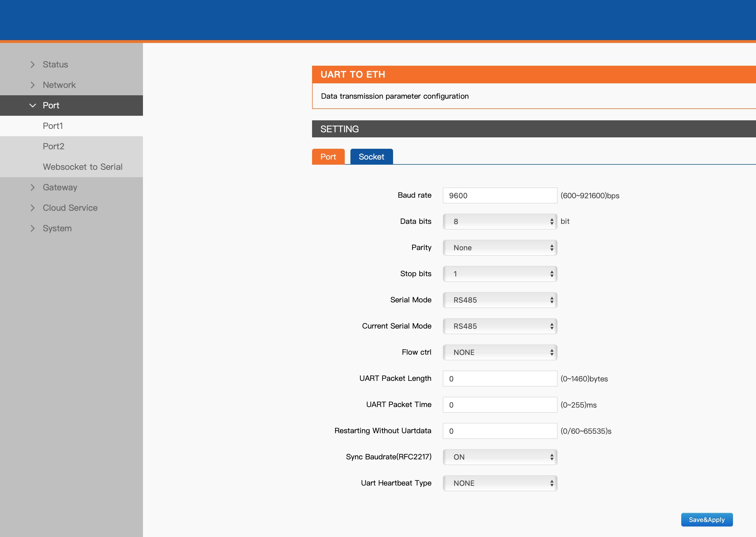Open the Flow ctrl dropdown
Viewport: 756px width, 537px height.
click(x=500, y=352)
